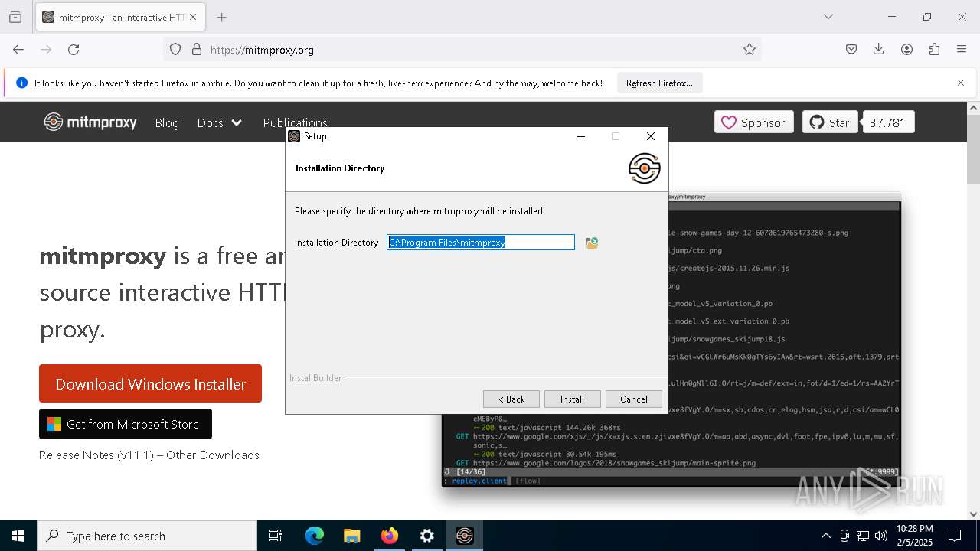980x551 pixels.
Task: Show hidden system tray icons
Action: [x=825, y=536]
